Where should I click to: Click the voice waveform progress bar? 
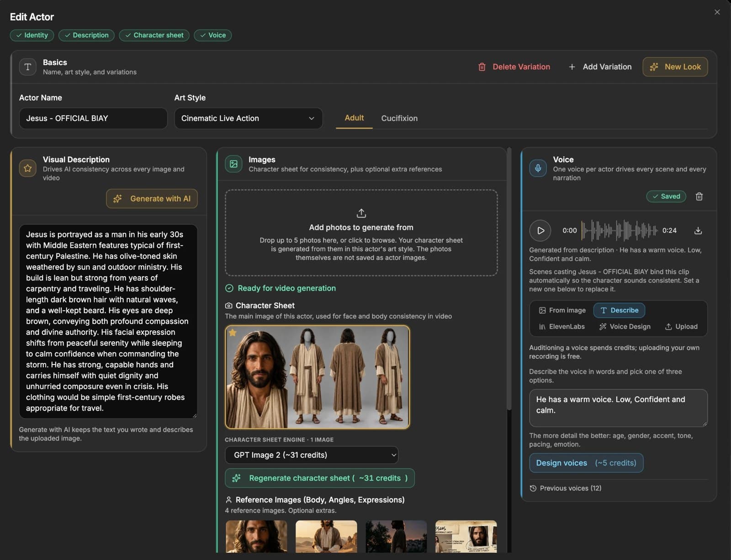pyautogui.click(x=620, y=231)
